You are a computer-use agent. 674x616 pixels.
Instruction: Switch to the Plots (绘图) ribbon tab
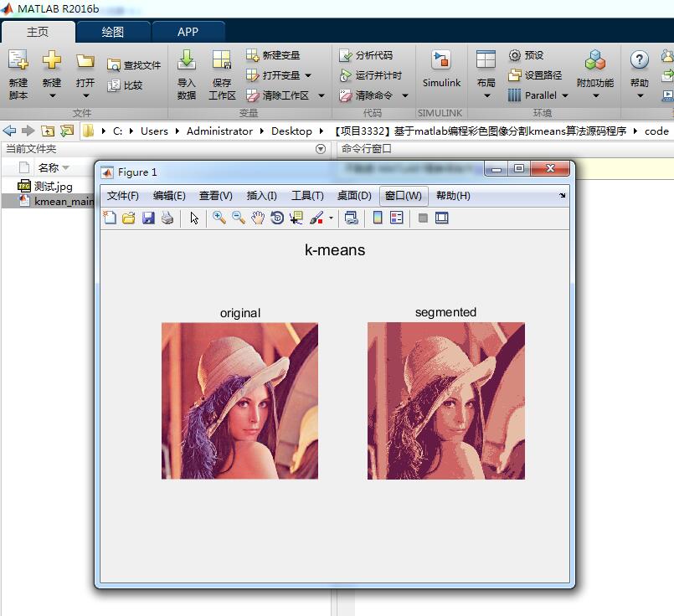pos(113,32)
